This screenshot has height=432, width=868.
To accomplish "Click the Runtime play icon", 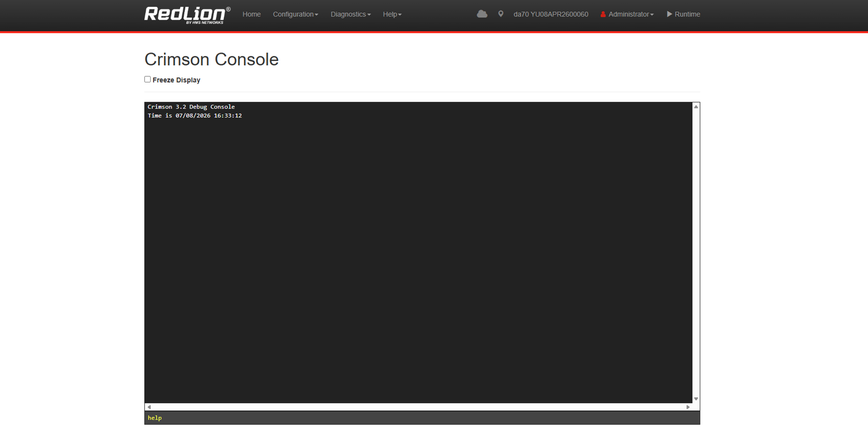I will (x=670, y=14).
